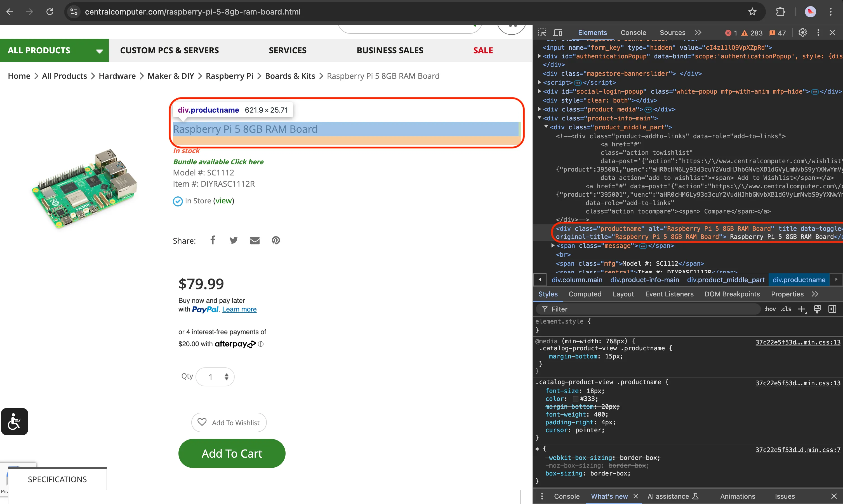Bookmark this page with star icon
The height and width of the screenshot is (504, 843).
(752, 12)
